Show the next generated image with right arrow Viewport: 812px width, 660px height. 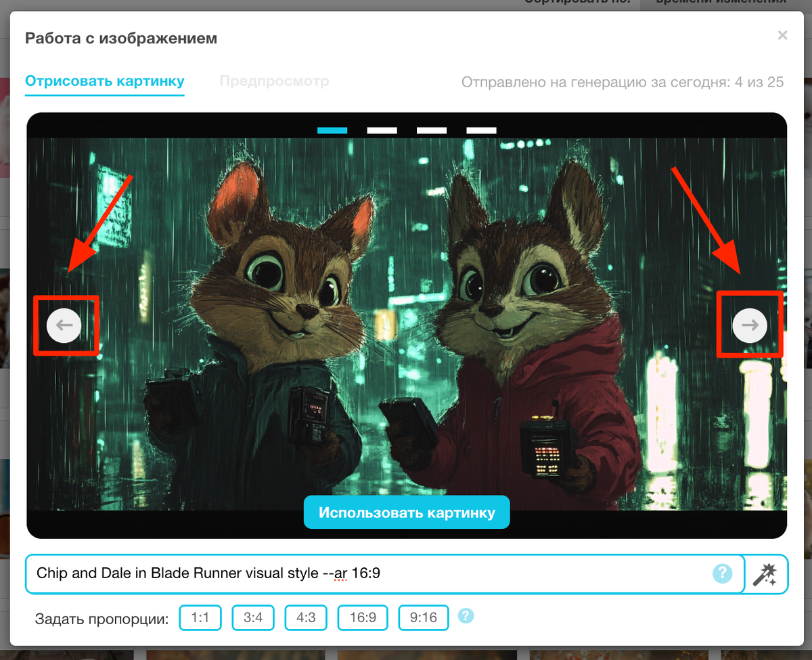pos(750,325)
